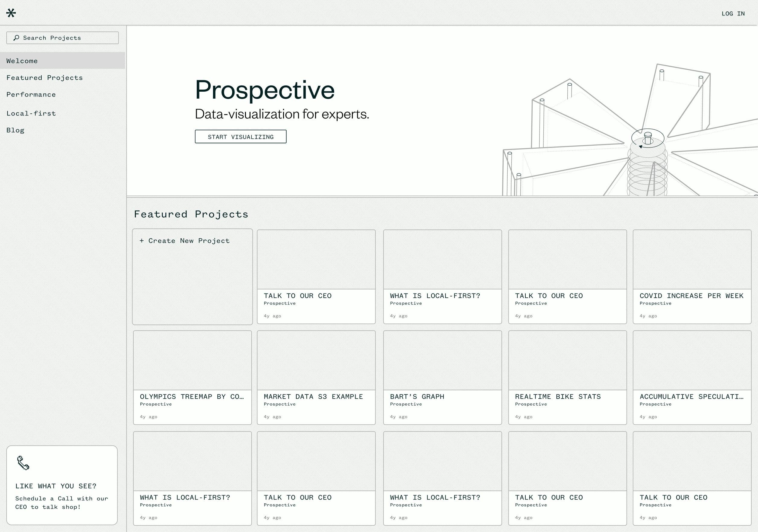Click the asterisk logo top left

11,13
